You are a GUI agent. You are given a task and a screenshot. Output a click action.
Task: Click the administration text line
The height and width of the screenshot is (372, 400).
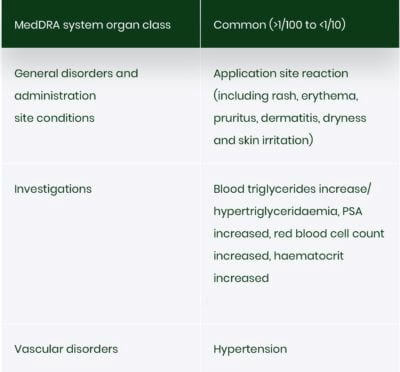55,96
